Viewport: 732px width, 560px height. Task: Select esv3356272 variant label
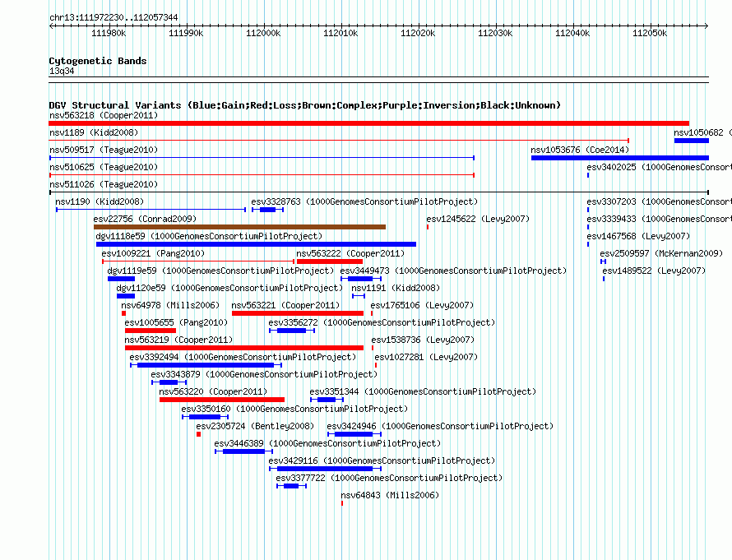point(382,322)
